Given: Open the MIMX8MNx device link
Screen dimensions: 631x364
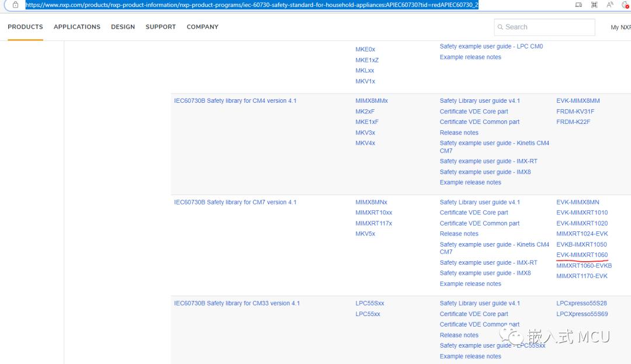Looking at the screenshot, I should (371, 202).
